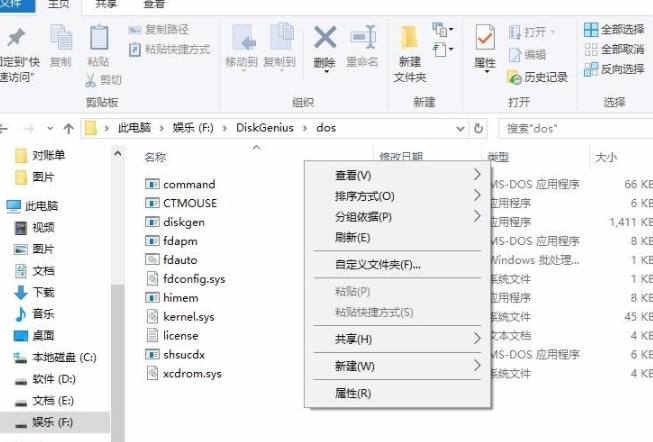Open 文档 (E:) drive in navigation pane
The height and width of the screenshot is (442, 653).
(x=44, y=401)
